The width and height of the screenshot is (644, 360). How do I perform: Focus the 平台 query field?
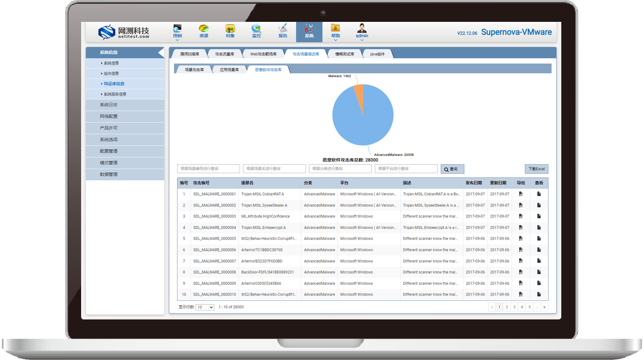[406, 169]
